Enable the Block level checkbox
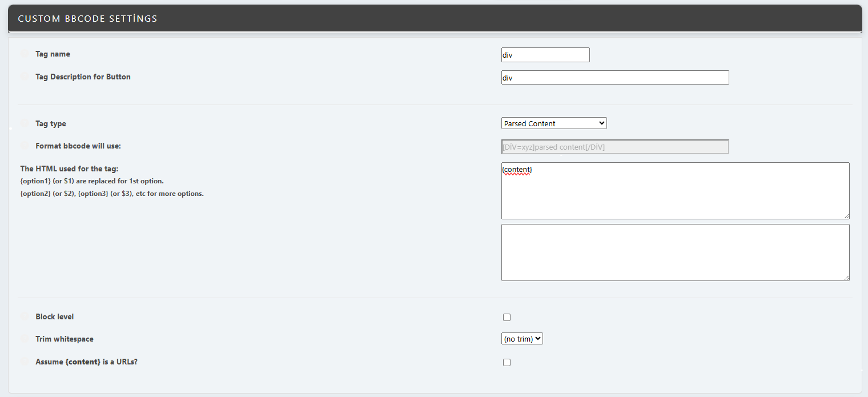The height and width of the screenshot is (397, 868). tap(507, 318)
